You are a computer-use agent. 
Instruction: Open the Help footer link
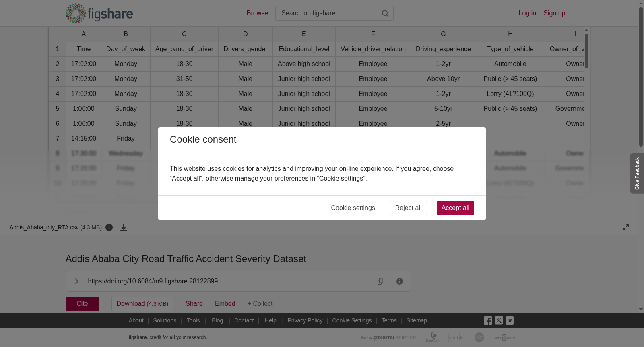(270, 320)
